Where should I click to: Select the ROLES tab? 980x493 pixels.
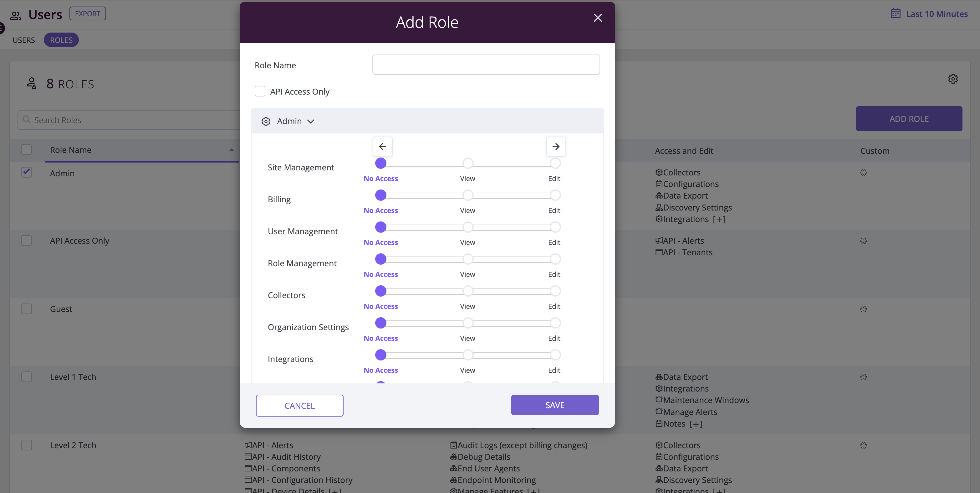(x=61, y=40)
